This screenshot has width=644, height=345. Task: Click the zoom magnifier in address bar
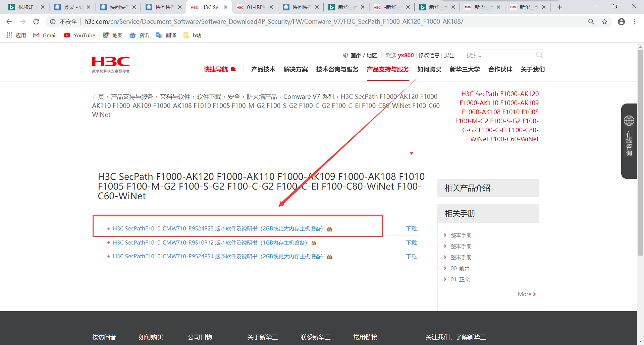pyautogui.click(x=591, y=22)
